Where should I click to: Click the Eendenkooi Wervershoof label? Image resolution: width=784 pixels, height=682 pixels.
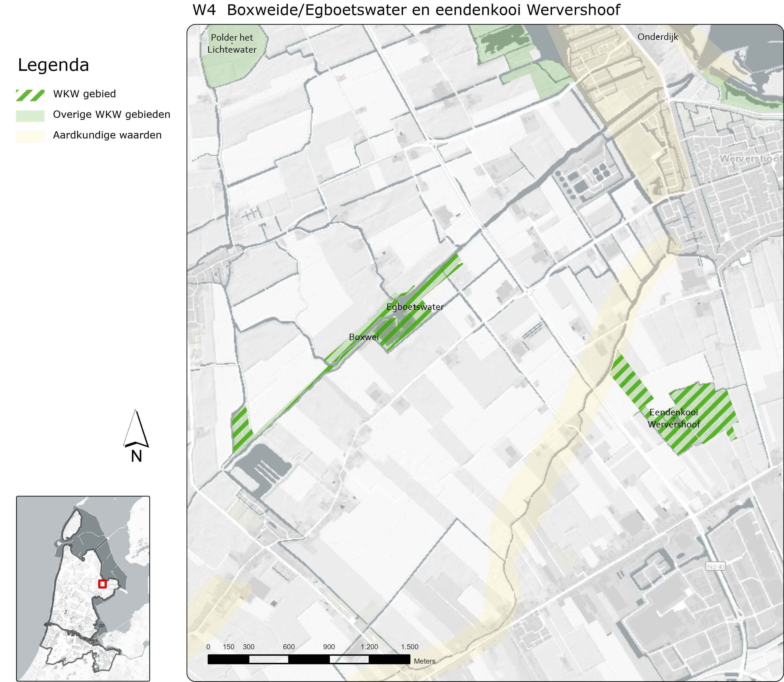click(674, 418)
